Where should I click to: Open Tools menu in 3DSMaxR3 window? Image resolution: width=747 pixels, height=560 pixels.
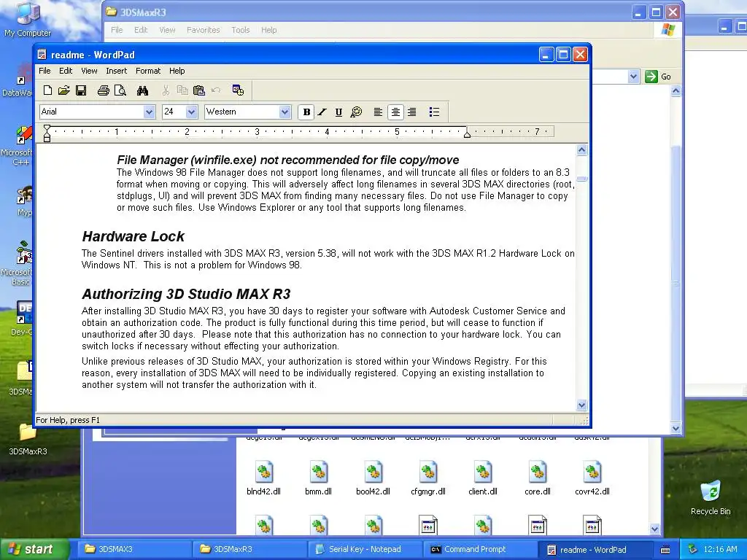tap(241, 30)
